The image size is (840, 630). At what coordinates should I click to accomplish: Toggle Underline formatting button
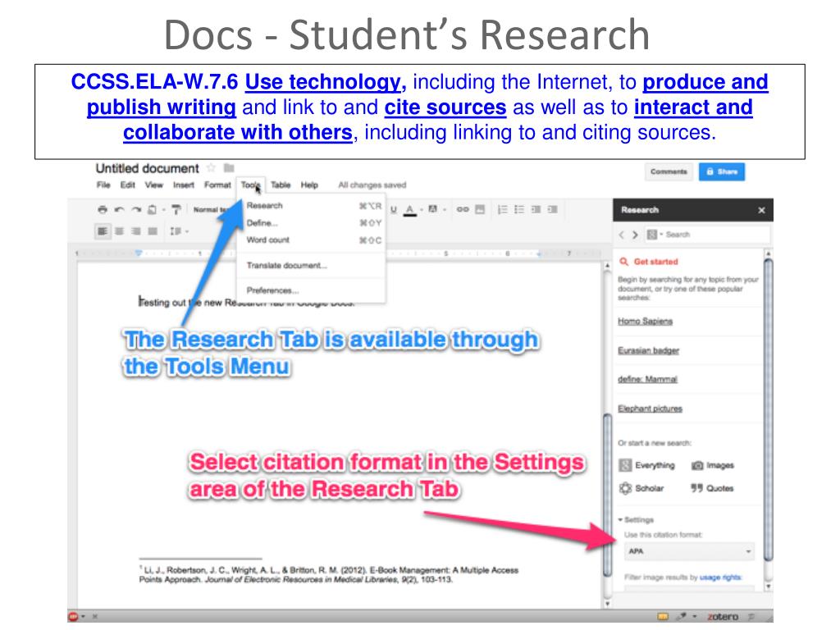(395, 209)
